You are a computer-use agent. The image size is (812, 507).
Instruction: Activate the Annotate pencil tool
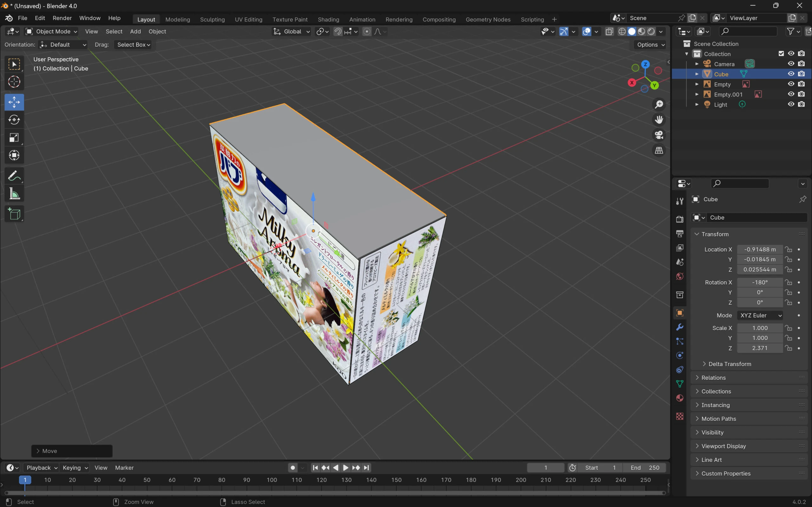point(14,176)
